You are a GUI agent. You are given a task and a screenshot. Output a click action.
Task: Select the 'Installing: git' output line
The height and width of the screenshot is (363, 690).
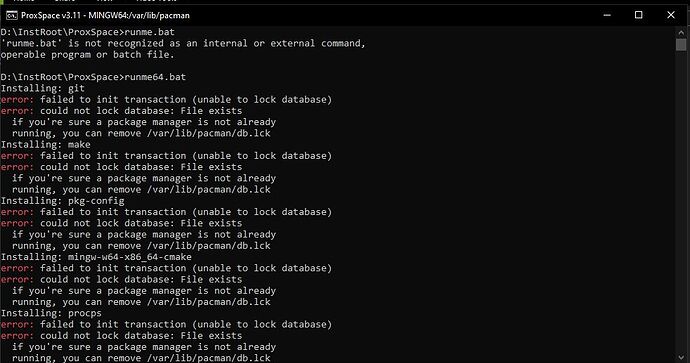point(43,88)
